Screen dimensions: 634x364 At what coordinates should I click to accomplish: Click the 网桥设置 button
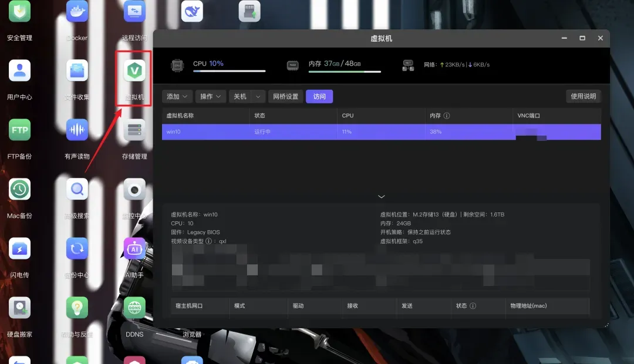pos(285,96)
